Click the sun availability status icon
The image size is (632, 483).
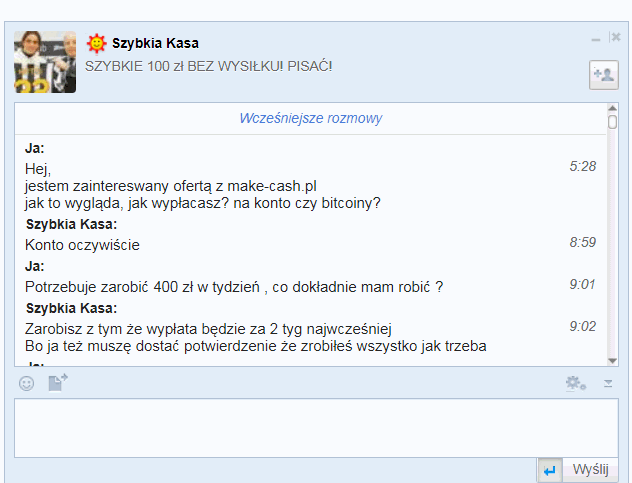coord(96,43)
